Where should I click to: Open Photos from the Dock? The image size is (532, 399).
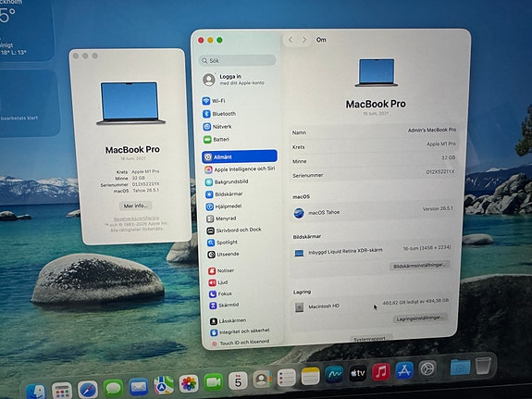tap(189, 383)
